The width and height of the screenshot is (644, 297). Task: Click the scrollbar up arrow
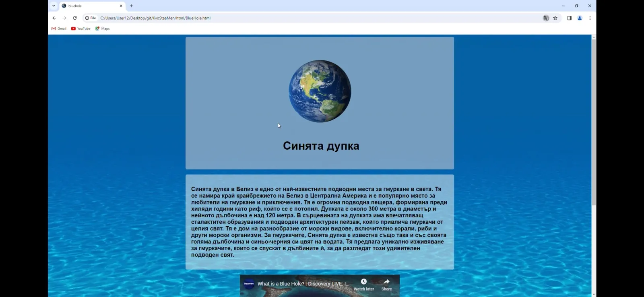pyautogui.click(x=594, y=37)
